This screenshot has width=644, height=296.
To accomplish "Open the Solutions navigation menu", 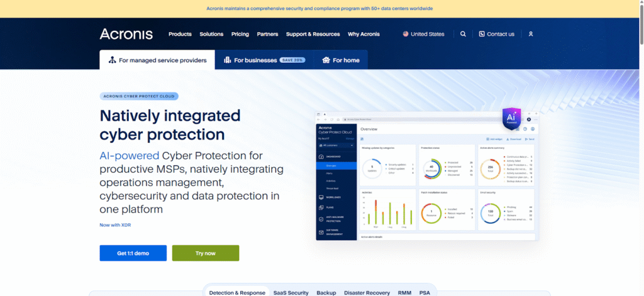I will pyautogui.click(x=211, y=34).
